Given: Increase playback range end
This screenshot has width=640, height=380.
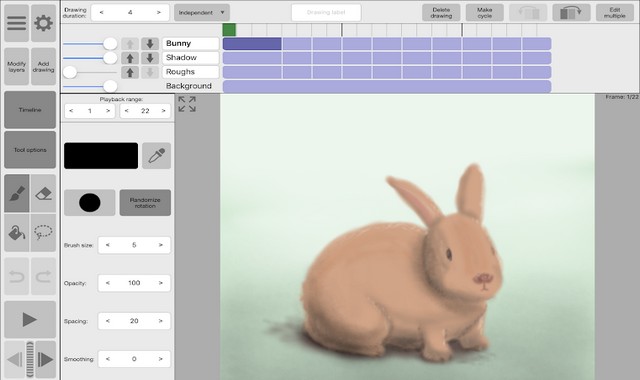Looking at the screenshot, I should [163, 111].
